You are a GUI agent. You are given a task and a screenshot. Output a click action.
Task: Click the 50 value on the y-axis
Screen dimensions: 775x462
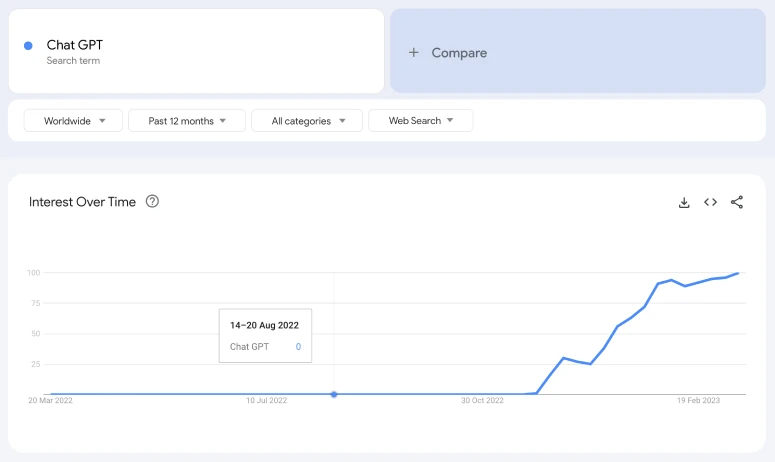pyautogui.click(x=36, y=334)
